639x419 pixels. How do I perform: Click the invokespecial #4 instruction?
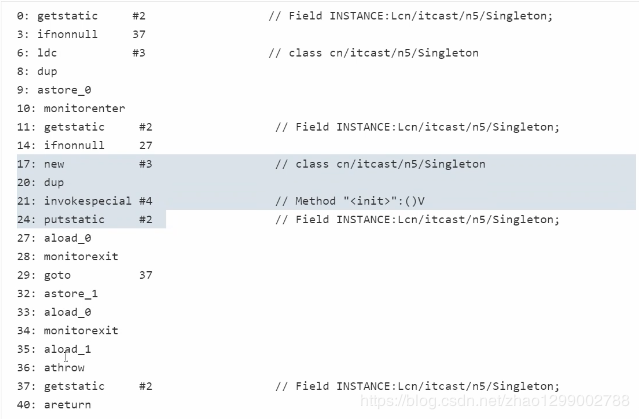coord(85,201)
